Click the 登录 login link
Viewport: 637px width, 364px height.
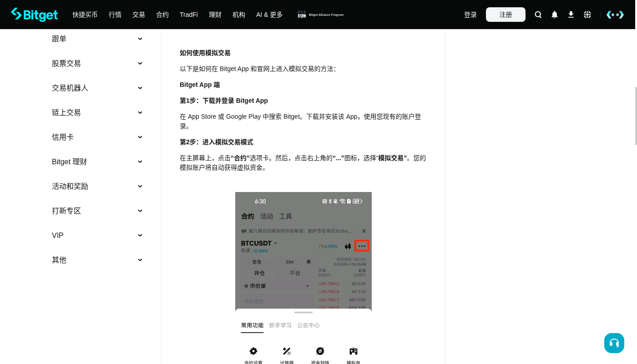[x=470, y=15]
